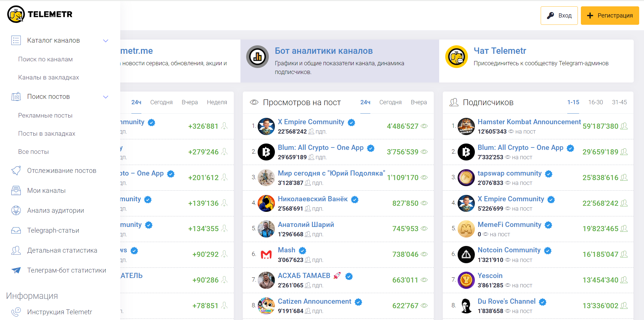
Task: Open Бот аналитики каналов link
Action: [x=324, y=51]
